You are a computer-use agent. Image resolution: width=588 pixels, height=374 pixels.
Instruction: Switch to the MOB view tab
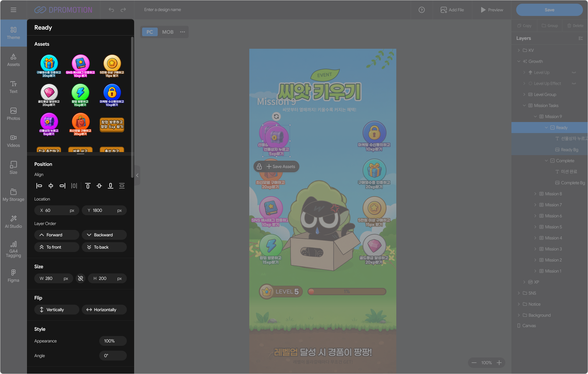point(168,32)
